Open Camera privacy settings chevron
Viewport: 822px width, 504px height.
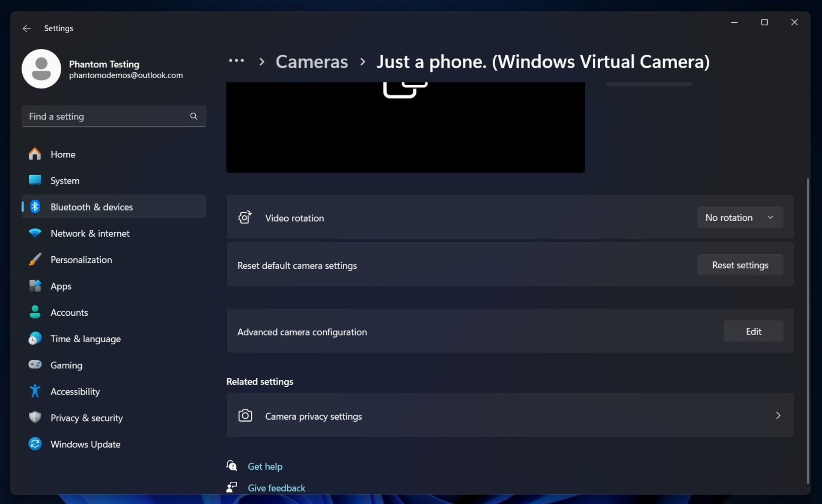[x=777, y=415]
